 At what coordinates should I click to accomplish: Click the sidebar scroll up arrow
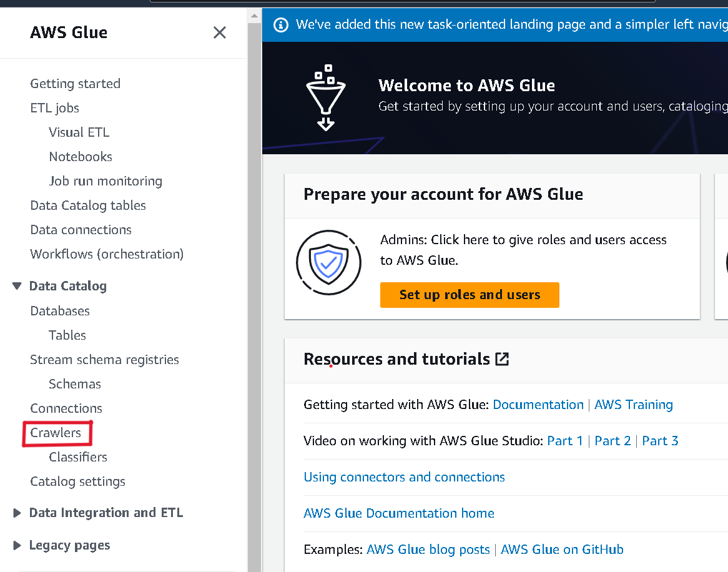point(255,16)
